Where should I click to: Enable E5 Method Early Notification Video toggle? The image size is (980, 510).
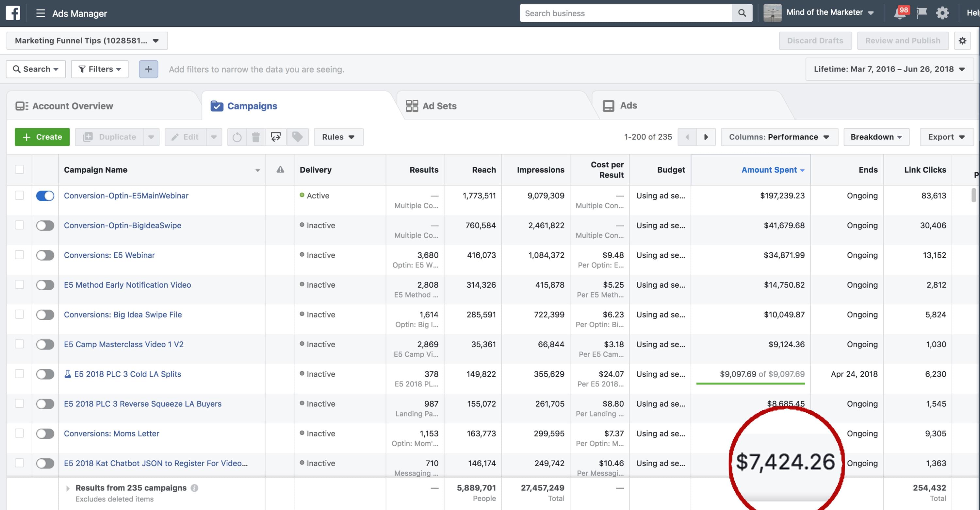click(x=45, y=285)
